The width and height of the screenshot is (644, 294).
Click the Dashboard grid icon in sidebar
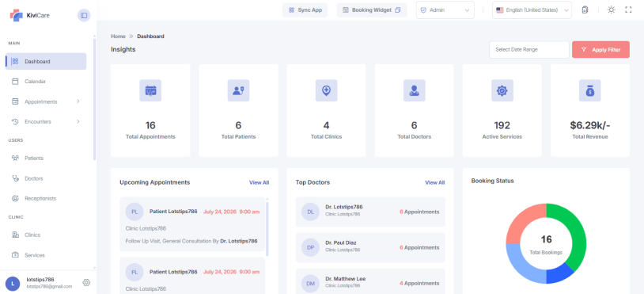[x=15, y=61]
